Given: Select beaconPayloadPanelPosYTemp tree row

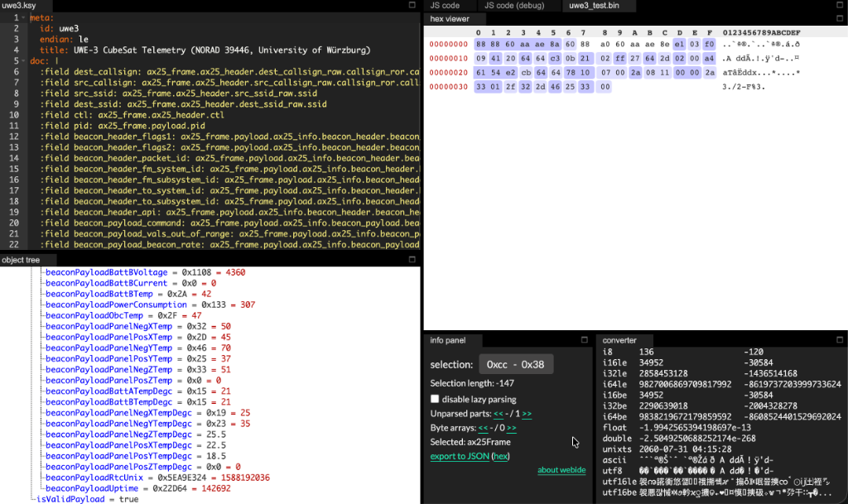Looking at the screenshot, I should [x=138, y=358].
